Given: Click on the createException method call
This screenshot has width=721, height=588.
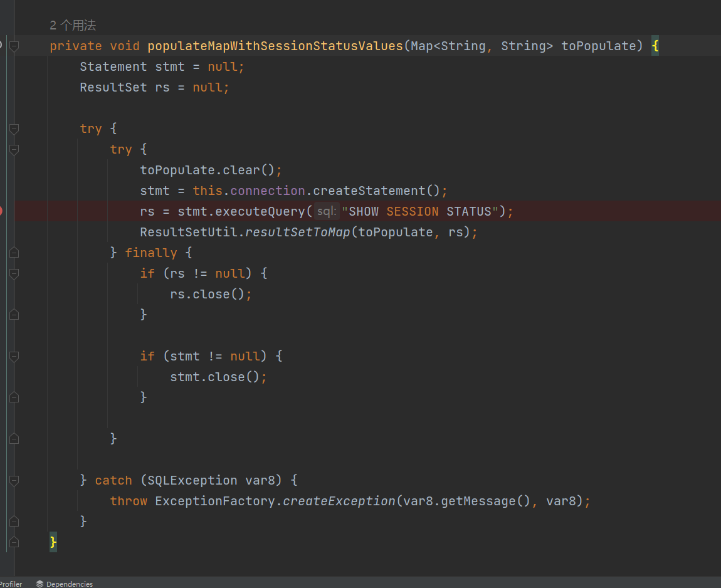Looking at the screenshot, I should pos(339,501).
